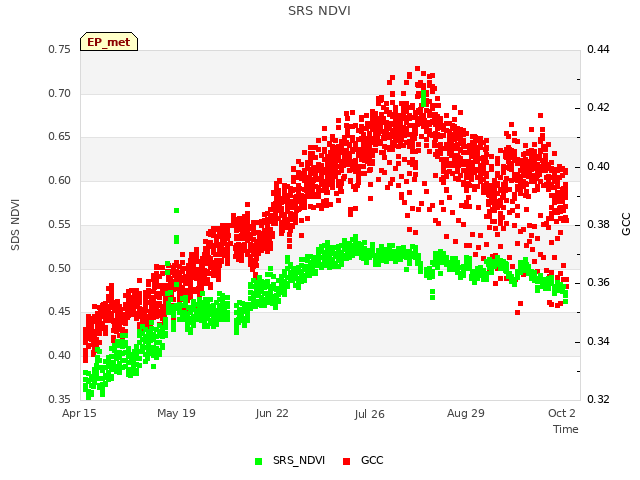Click the 0.34 right axis value
This screenshot has width=640, height=480.
[598, 341]
